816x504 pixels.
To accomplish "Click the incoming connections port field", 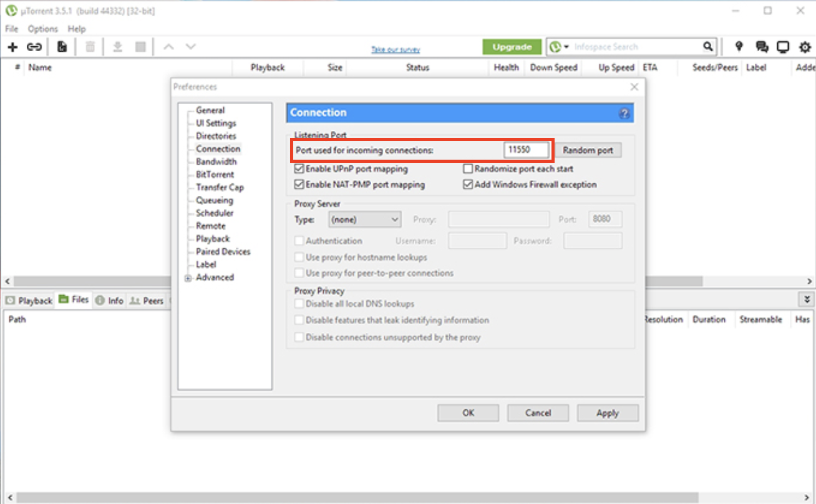I will (527, 150).
